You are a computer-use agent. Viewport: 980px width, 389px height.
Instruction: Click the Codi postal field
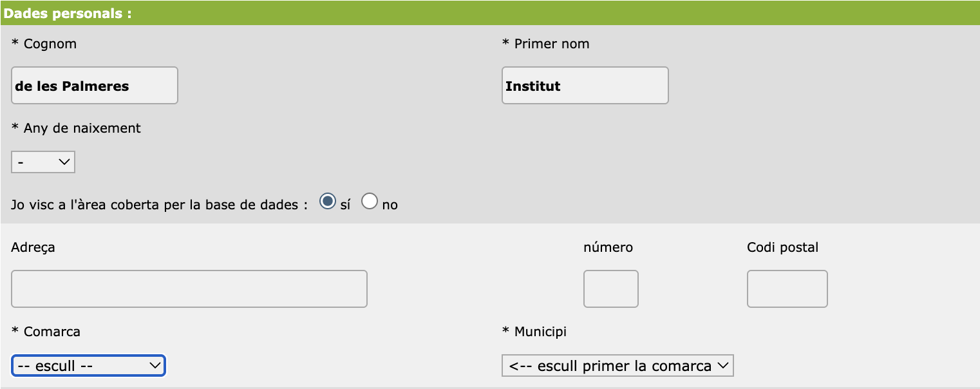click(x=787, y=289)
